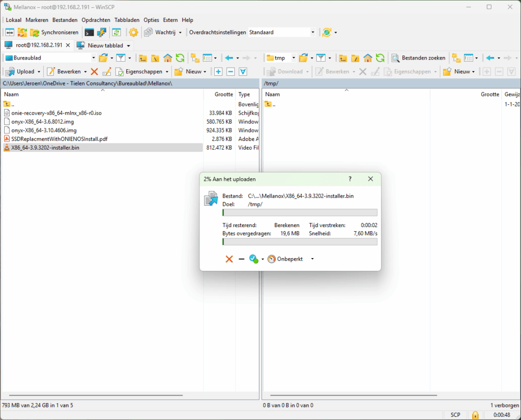Viewport: 521px width, 420px height.
Task: Expand the Wachtrij dropdown arrow
Action: tap(180, 33)
